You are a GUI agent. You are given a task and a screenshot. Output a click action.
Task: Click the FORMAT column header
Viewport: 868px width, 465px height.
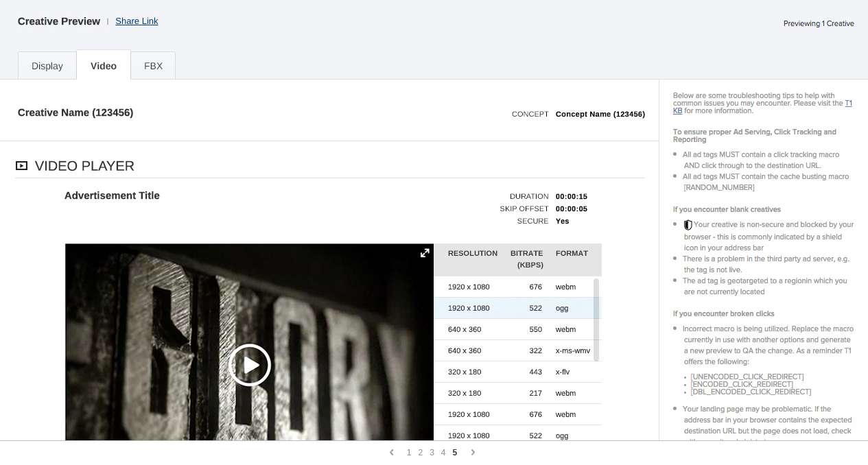click(x=572, y=253)
